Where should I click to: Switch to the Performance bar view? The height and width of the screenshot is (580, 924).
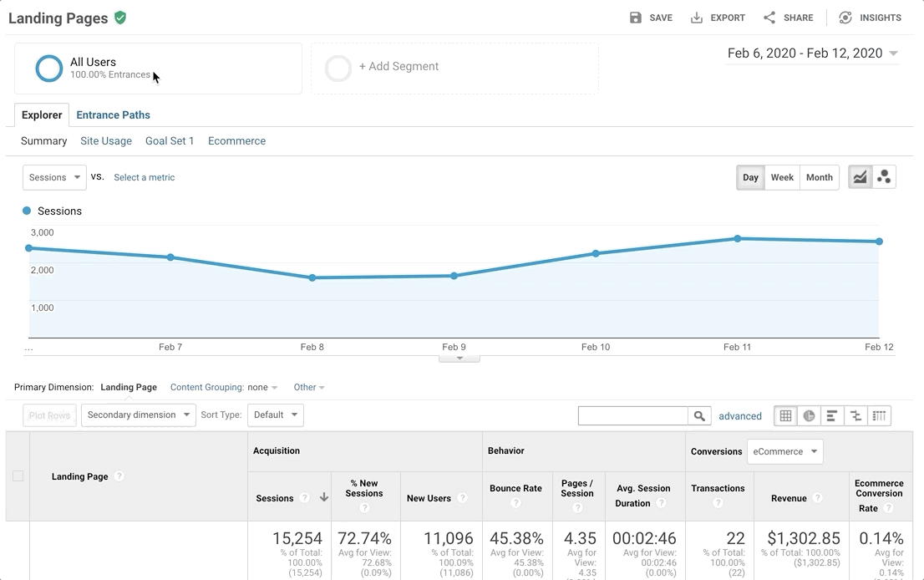(831, 415)
